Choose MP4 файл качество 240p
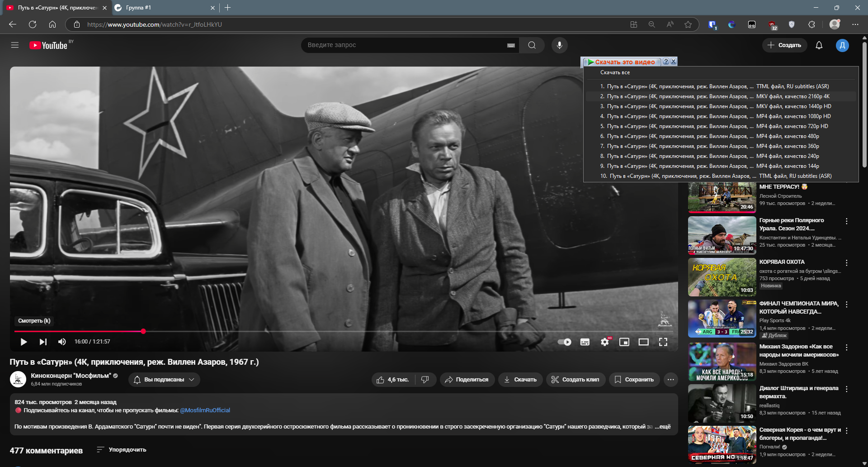Viewport: 868px width, 467px height. (721, 156)
